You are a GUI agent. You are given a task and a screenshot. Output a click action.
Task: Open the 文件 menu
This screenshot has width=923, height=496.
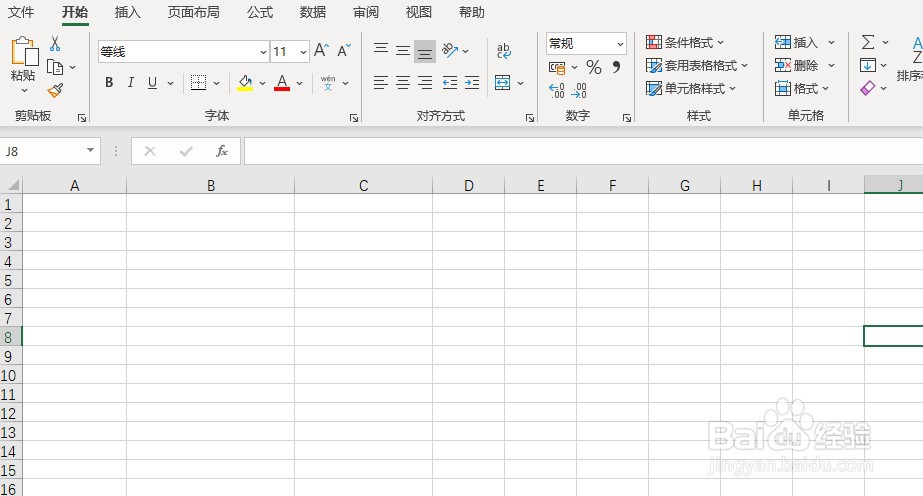pos(21,12)
